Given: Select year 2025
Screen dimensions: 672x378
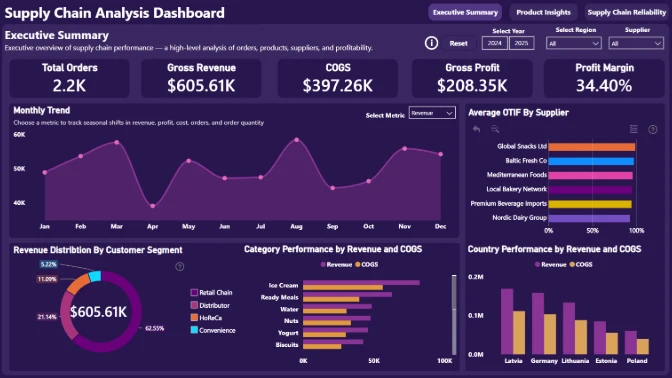Looking at the screenshot, I should pyautogui.click(x=521, y=43).
